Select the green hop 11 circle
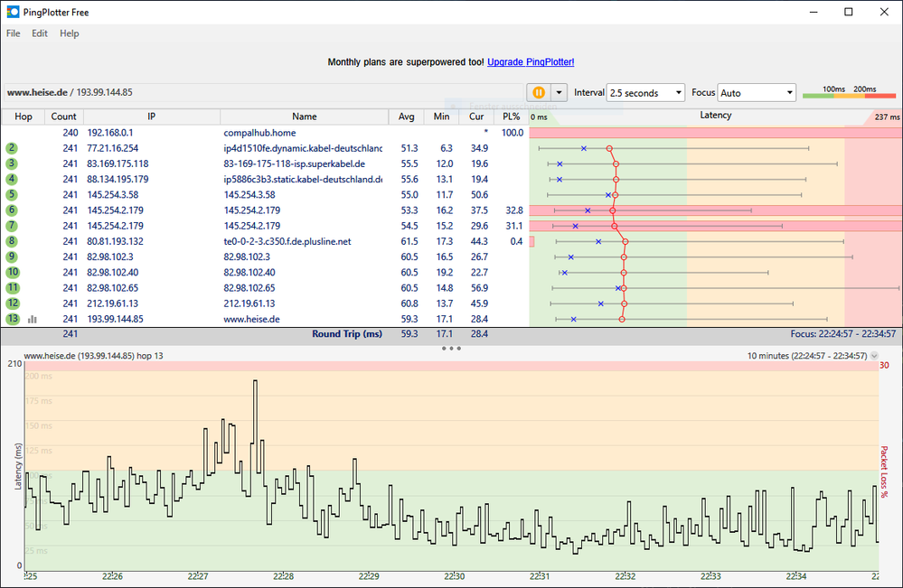 click(x=12, y=288)
